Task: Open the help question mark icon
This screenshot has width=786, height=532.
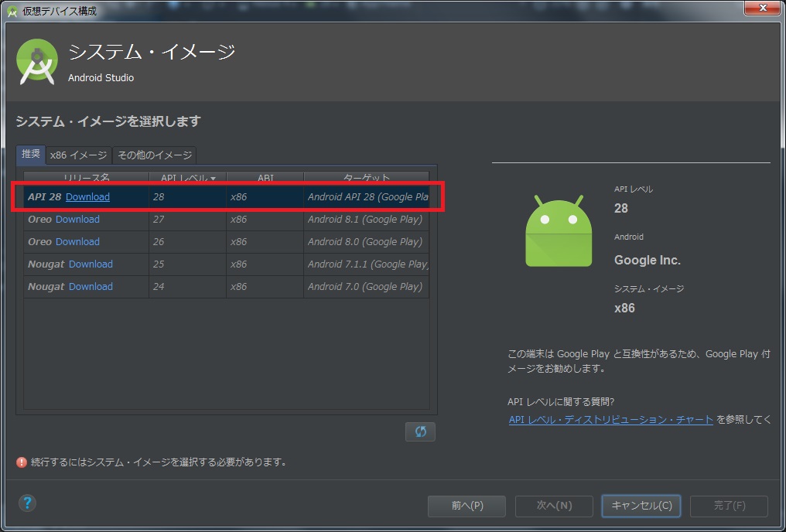Action: [x=27, y=503]
